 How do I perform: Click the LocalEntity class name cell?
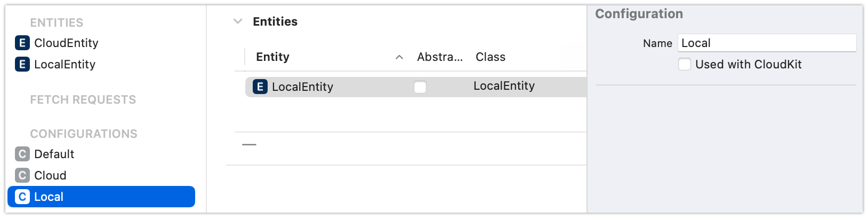(504, 87)
